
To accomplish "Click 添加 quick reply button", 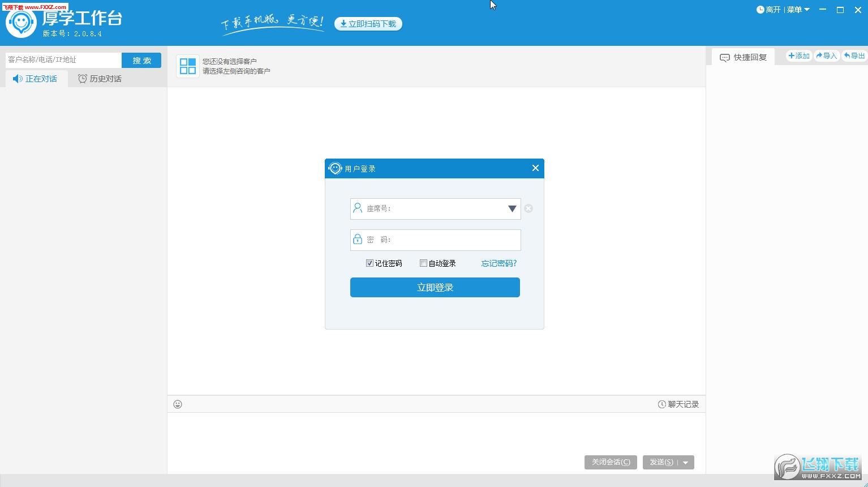I will 799,56.
